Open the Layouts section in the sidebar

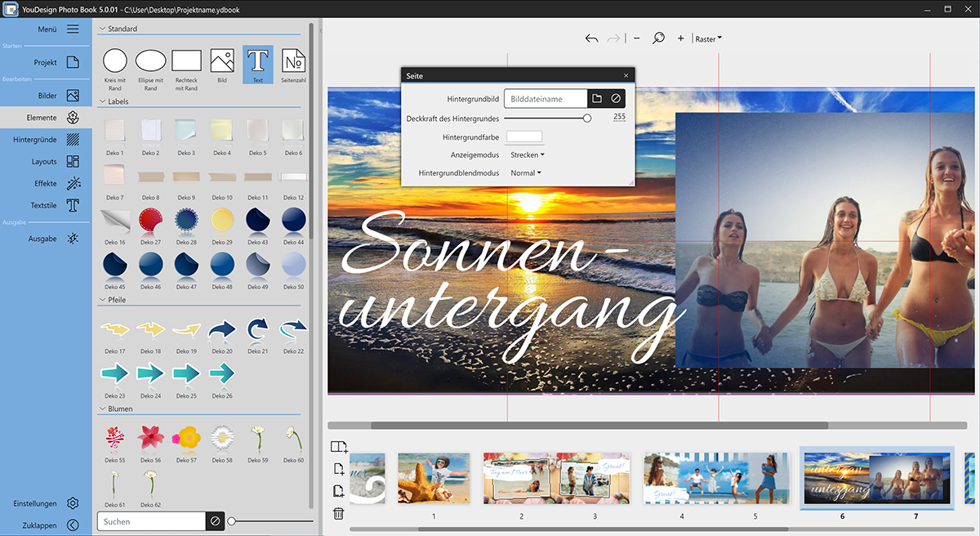46,162
